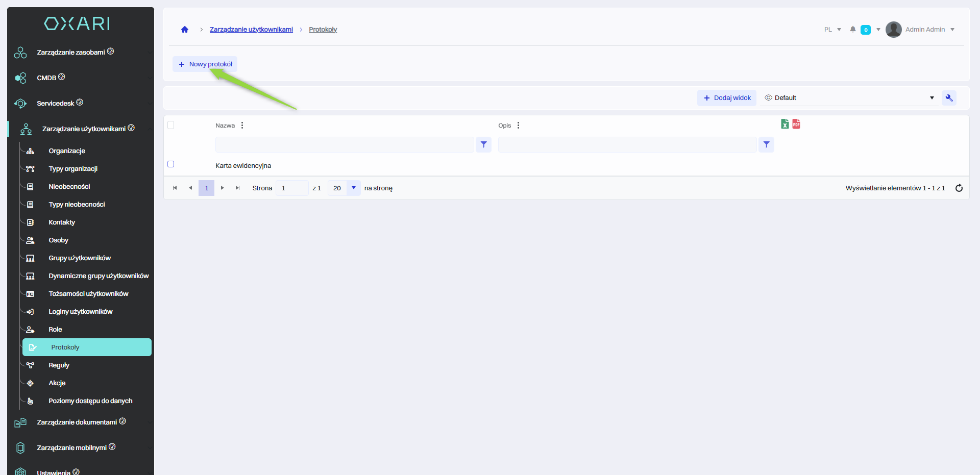Tick the Karta ewidencyjna row checkbox

[x=171, y=164]
